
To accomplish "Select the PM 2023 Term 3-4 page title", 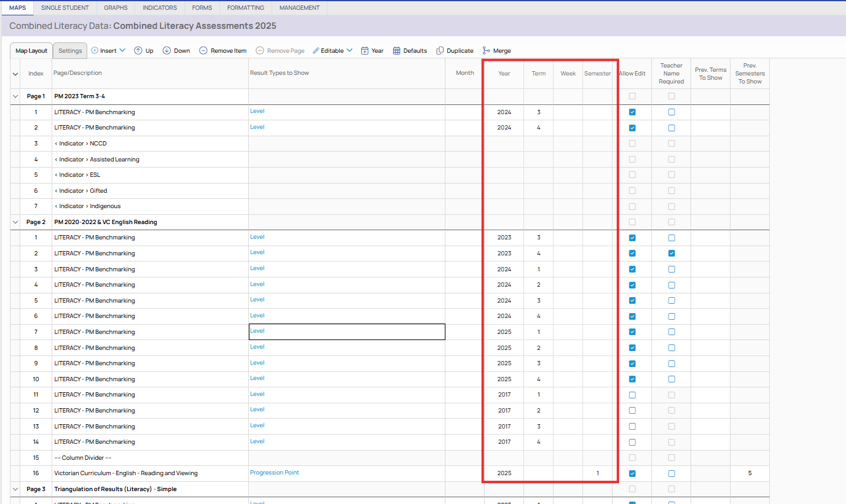I will click(80, 96).
